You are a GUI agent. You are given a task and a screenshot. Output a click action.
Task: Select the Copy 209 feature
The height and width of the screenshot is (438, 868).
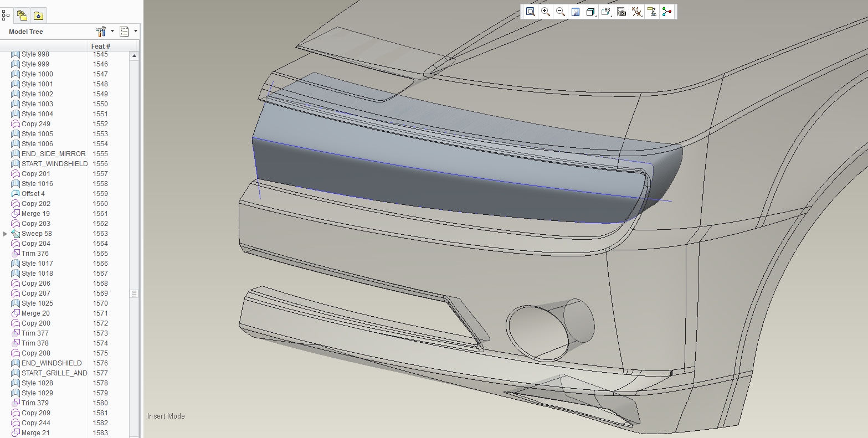(36, 413)
